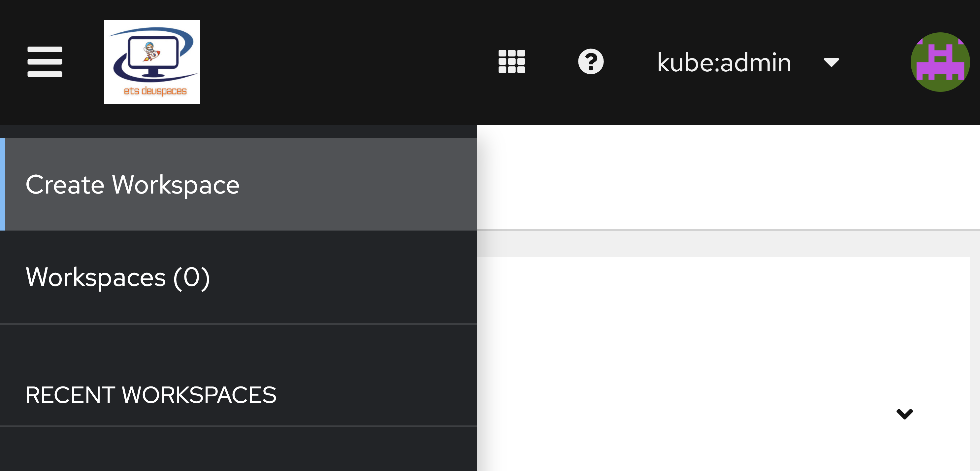Go to the Workspaces list page

coord(117,277)
